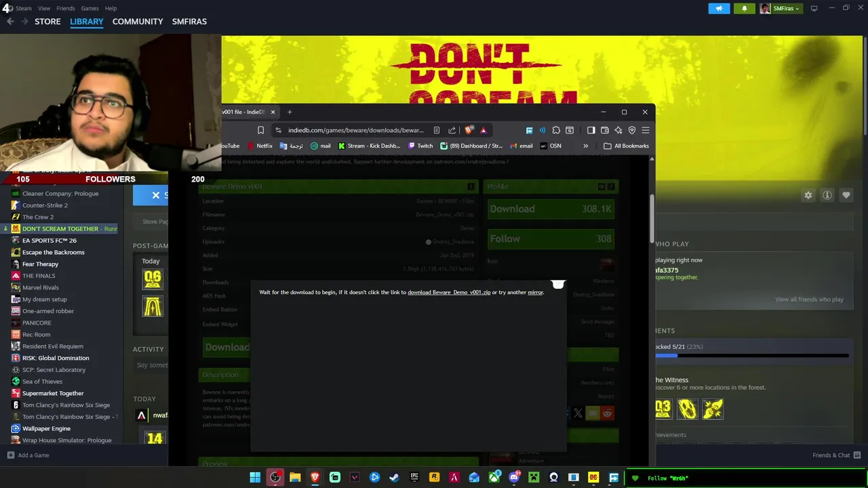This screenshot has height=488, width=868.
Task: Open browser extensions puzzle icon
Action: 556,130
